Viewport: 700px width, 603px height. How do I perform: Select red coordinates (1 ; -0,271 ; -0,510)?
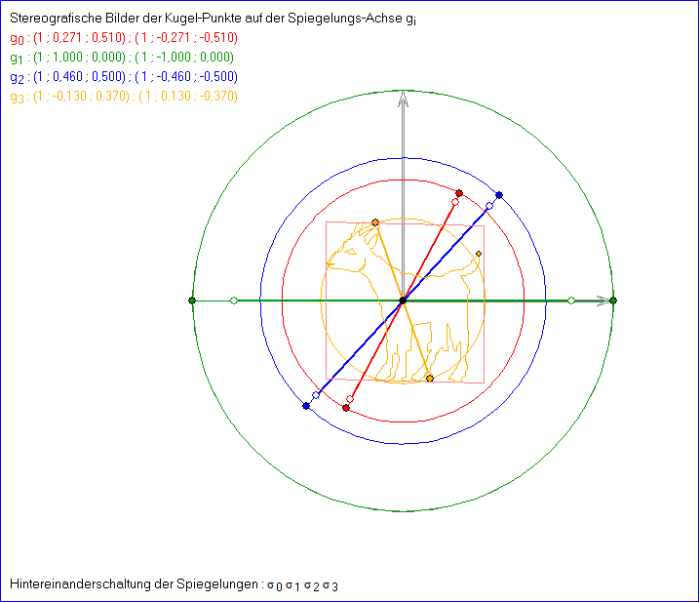[186, 37]
